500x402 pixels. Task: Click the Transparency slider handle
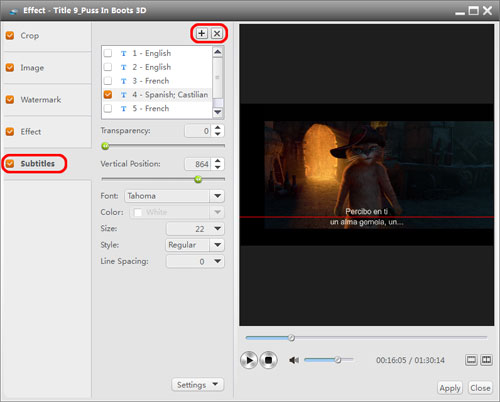105,146
